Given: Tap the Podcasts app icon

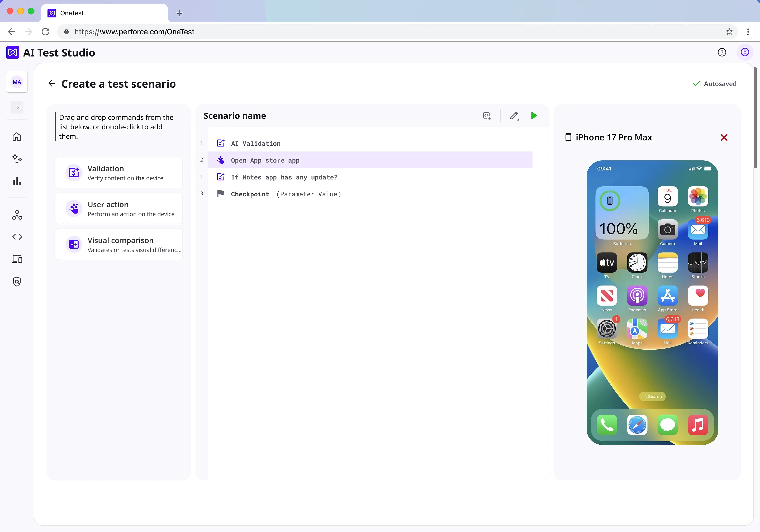Looking at the screenshot, I should [637, 296].
